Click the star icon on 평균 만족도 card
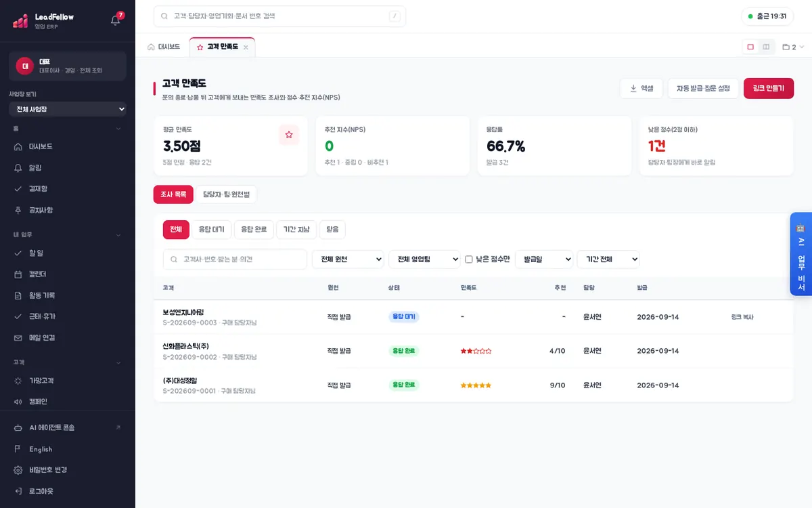Screen dimensions: 812x508 click(x=289, y=135)
